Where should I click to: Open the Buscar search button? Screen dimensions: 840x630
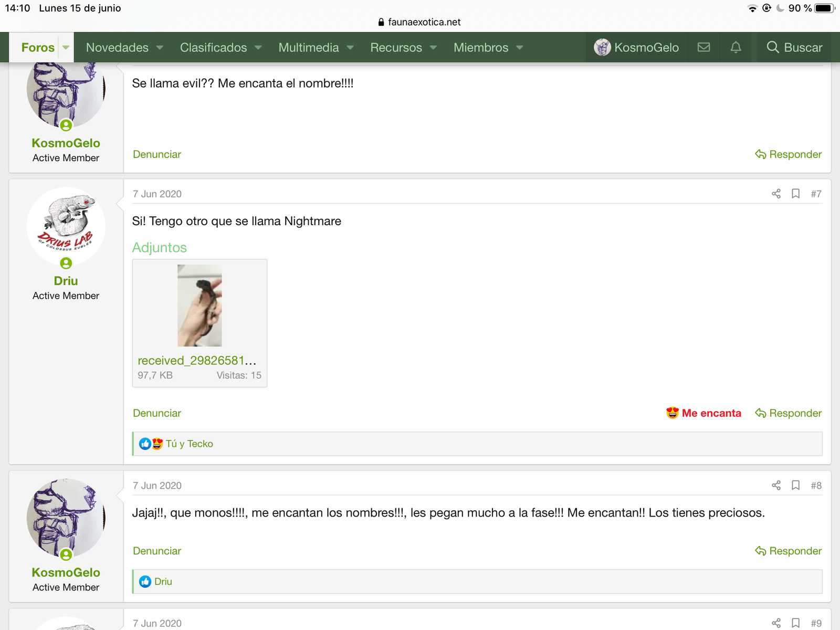[x=794, y=48]
